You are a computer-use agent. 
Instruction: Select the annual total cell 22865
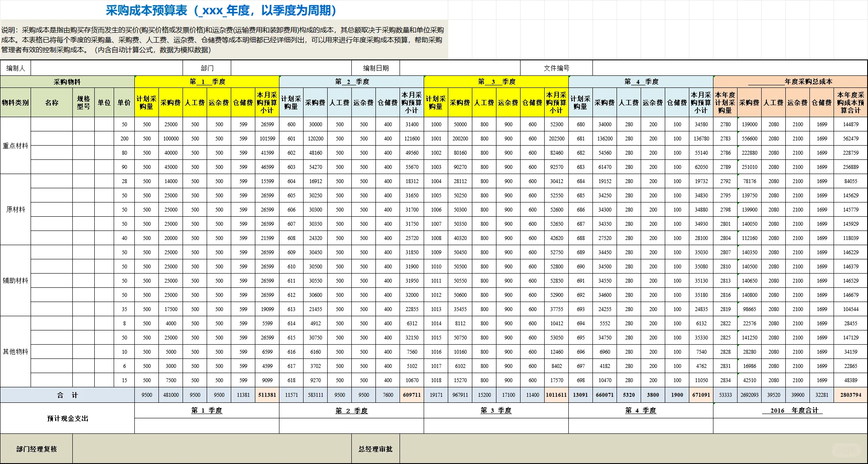click(851, 366)
